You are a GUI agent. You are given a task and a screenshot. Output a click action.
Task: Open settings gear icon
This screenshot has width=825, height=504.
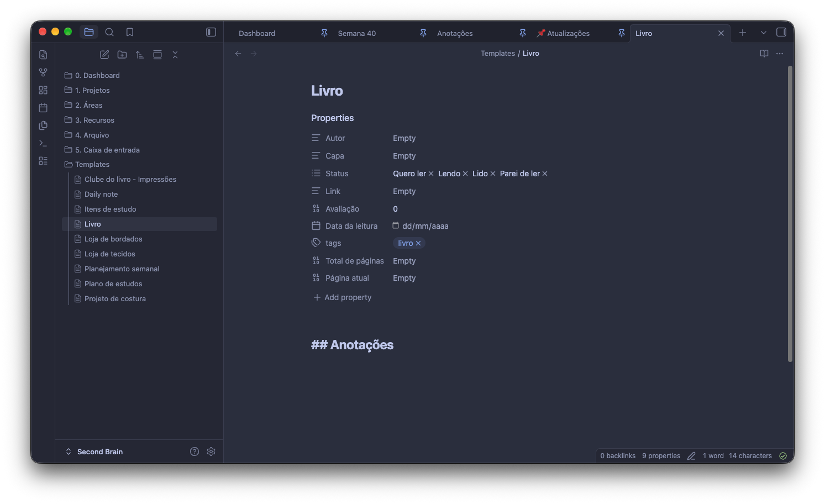pyautogui.click(x=211, y=452)
